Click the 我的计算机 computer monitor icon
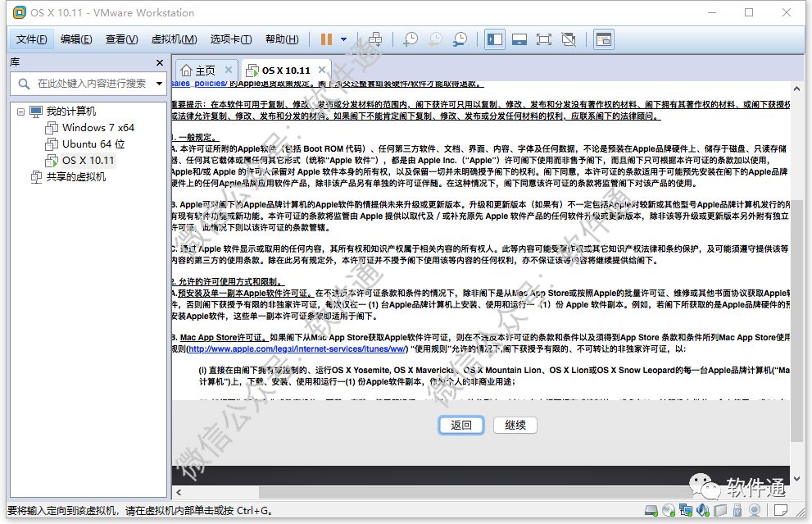Viewport: 812px width, 524px height. click(x=36, y=112)
